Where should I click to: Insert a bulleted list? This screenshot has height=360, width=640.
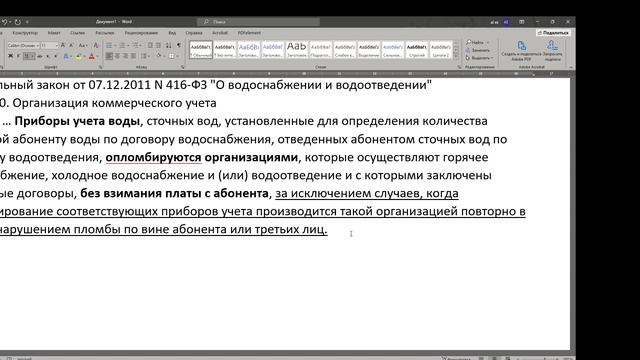(109, 45)
